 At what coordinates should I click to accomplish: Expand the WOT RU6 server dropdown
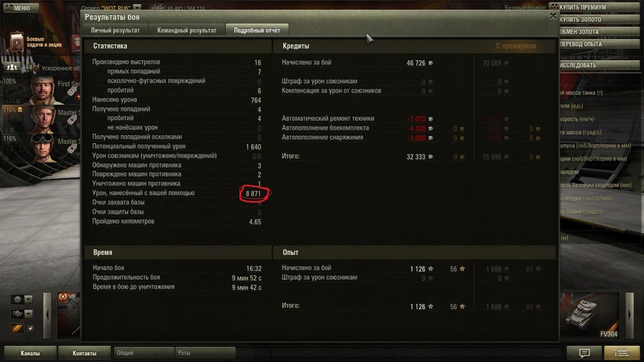point(137,8)
